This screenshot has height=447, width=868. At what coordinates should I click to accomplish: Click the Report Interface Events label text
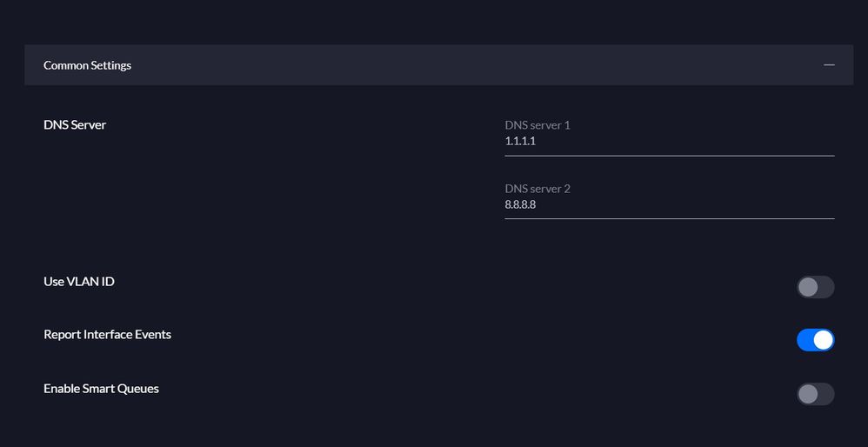pos(107,334)
